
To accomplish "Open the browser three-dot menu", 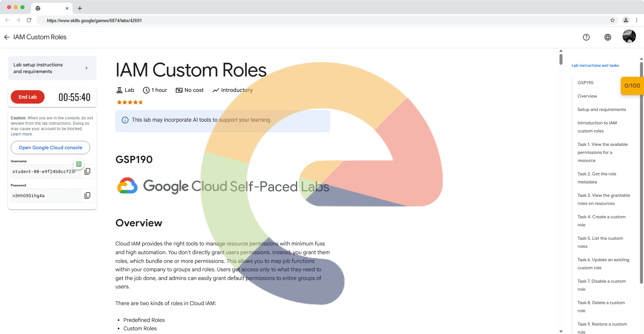I will tap(636, 20).
